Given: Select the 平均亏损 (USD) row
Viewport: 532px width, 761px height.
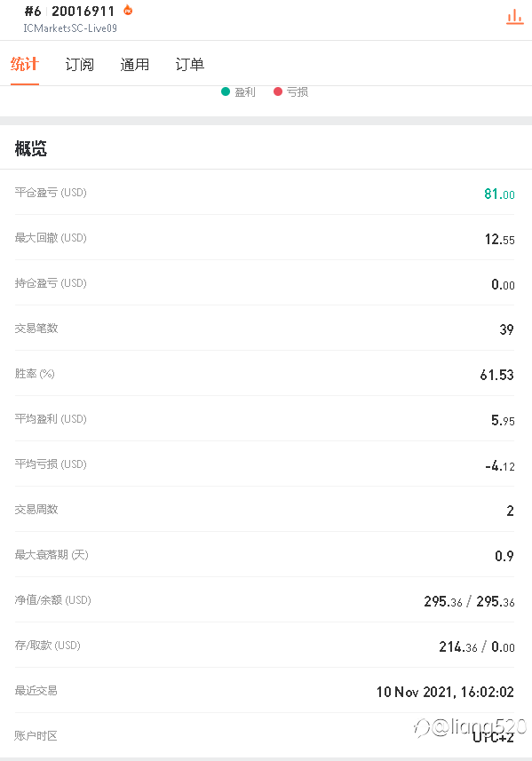Looking at the screenshot, I should click(x=265, y=464).
